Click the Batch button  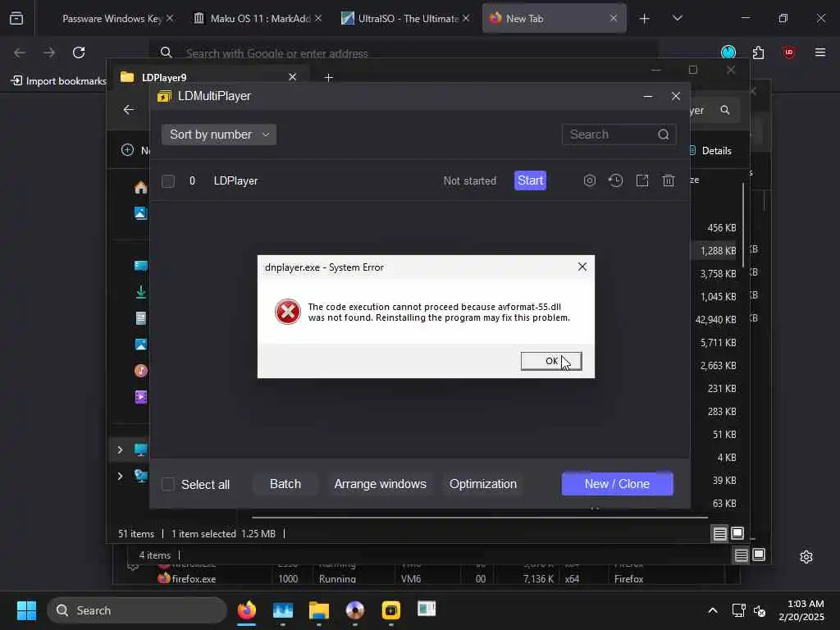pos(285,484)
